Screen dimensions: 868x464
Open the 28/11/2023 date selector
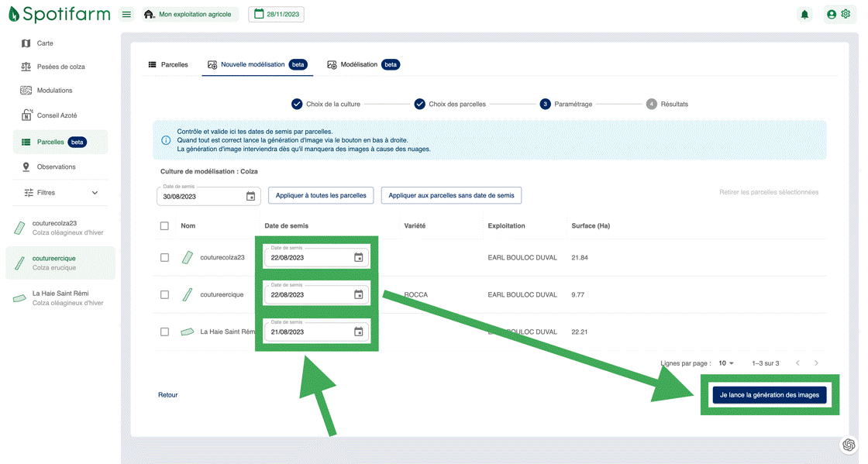click(276, 14)
